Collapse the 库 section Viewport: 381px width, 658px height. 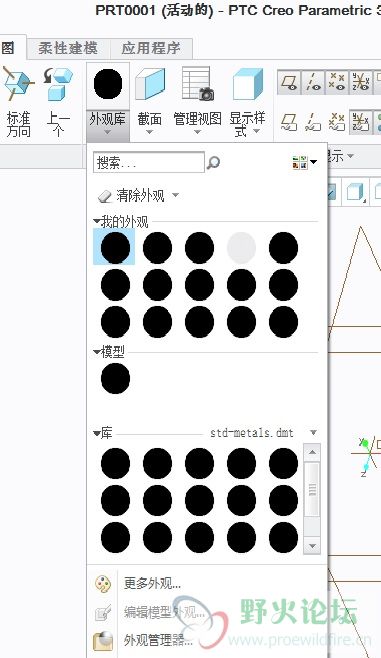(x=97, y=433)
